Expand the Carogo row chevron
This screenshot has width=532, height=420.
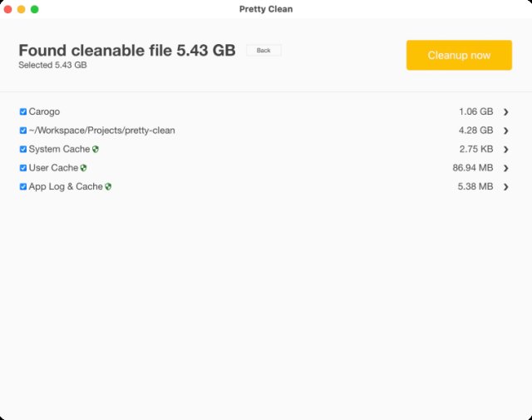(505, 111)
